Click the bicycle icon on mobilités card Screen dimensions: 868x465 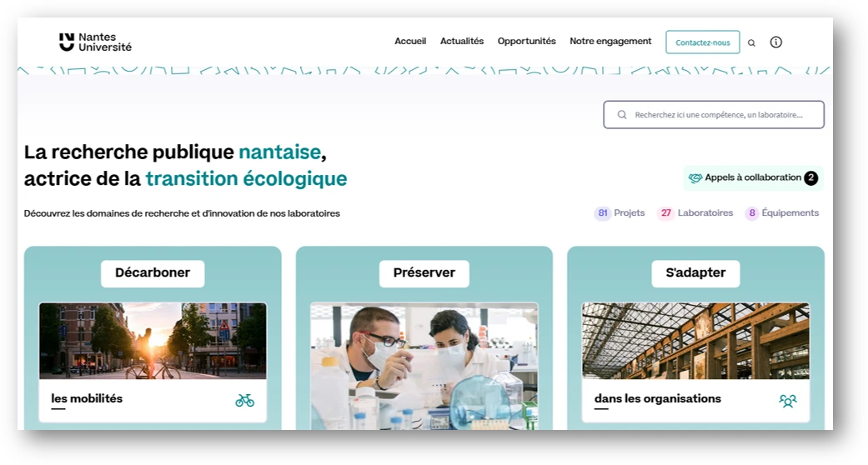(244, 400)
